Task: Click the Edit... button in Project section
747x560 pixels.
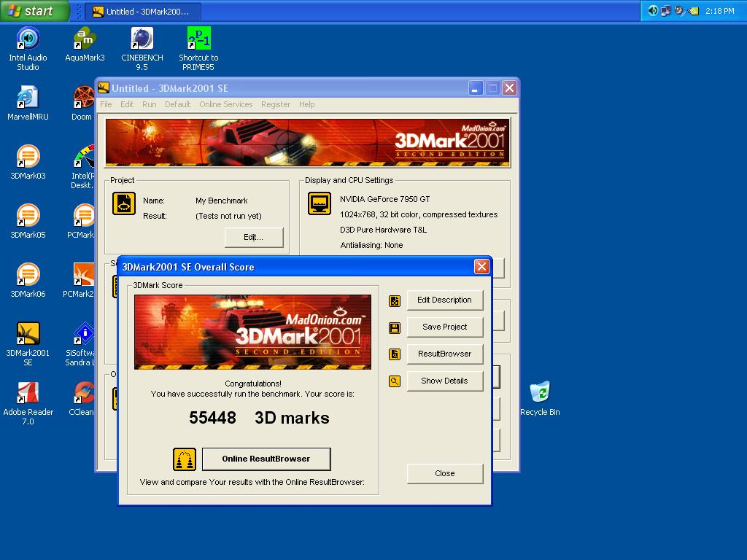Action: pyautogui.click(x=253, y=237)
